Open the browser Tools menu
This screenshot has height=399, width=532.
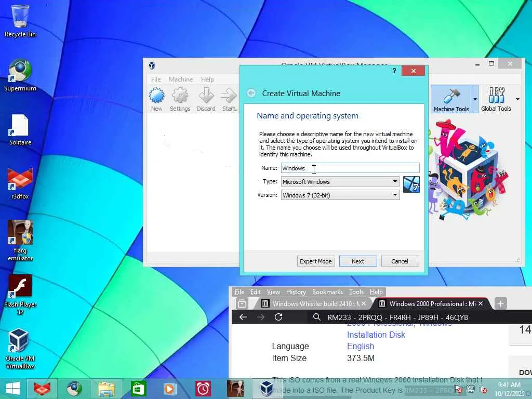point(356,292)
